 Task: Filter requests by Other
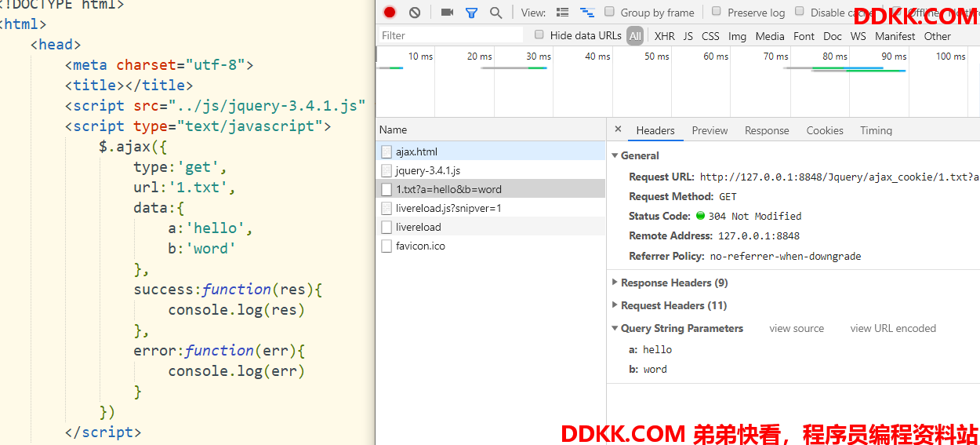point(937,36)
